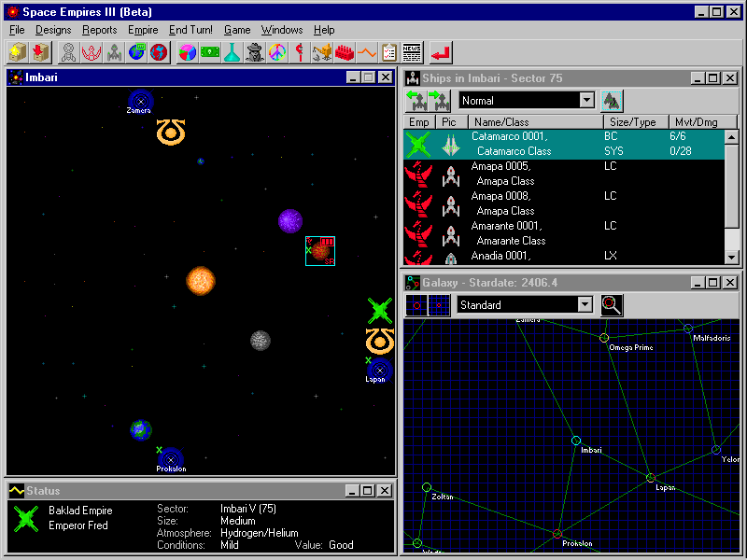Click green Baklad ship icon near Lapan

pyautogui.click(x=380, y=311)
